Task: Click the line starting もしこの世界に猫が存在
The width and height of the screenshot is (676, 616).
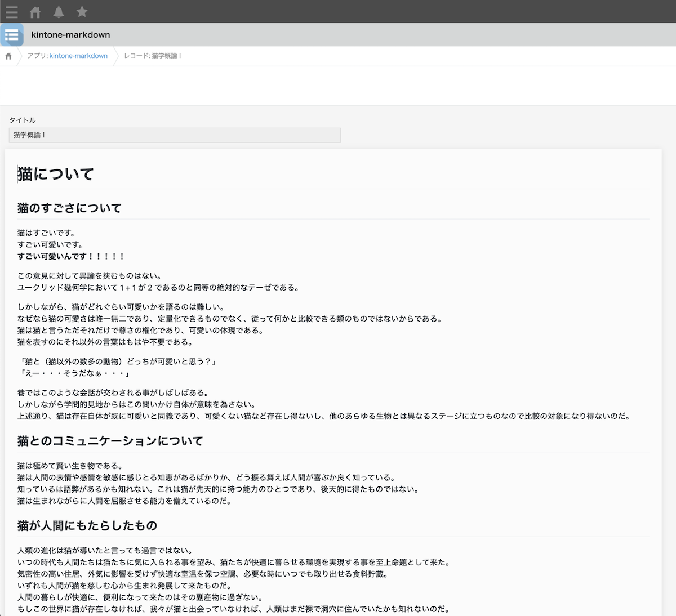Action: [x=234, y=609]
